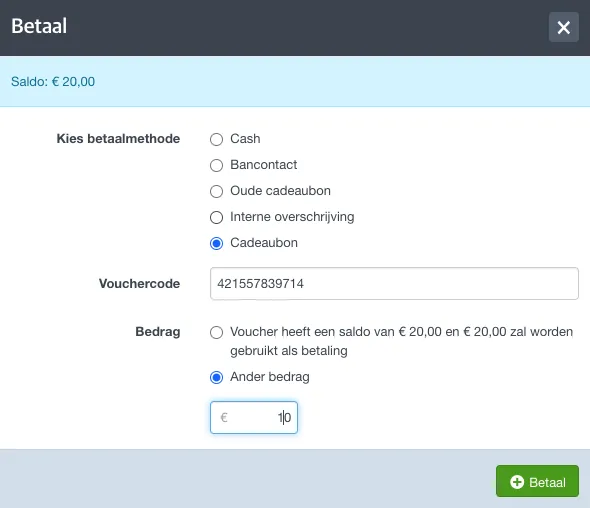Viewport: 590px width, 508px height.
Task: Click the Oude cadeaubon label text
Action: (x=280, y=190)
